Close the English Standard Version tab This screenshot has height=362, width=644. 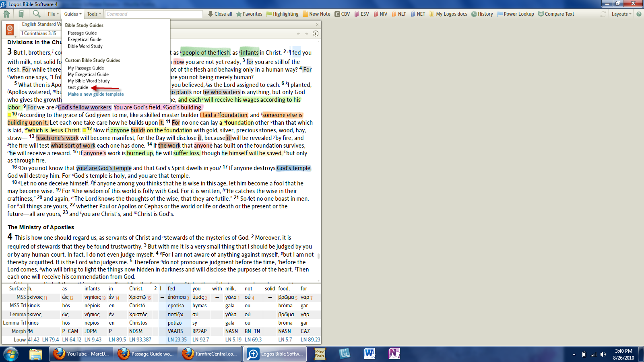317,25
